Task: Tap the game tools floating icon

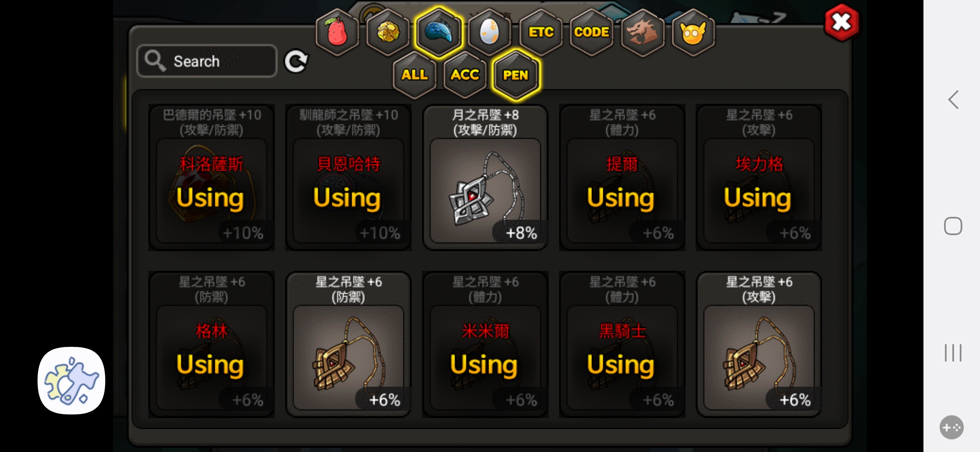Action: 71,380
